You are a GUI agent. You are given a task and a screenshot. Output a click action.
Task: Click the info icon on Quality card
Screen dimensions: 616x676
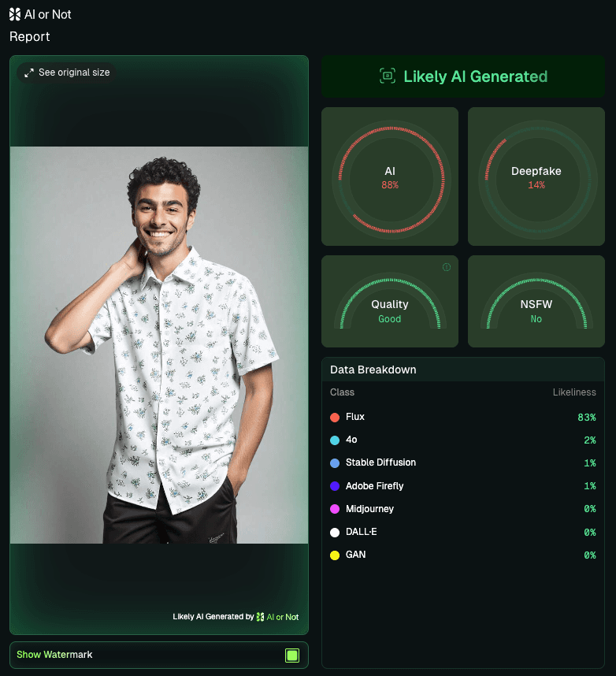(447, 267)
